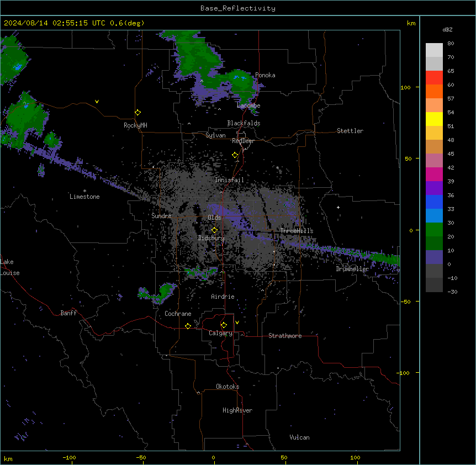
Task: Click the Banff label
Action: pyautogui.click(x=68, y=313)
